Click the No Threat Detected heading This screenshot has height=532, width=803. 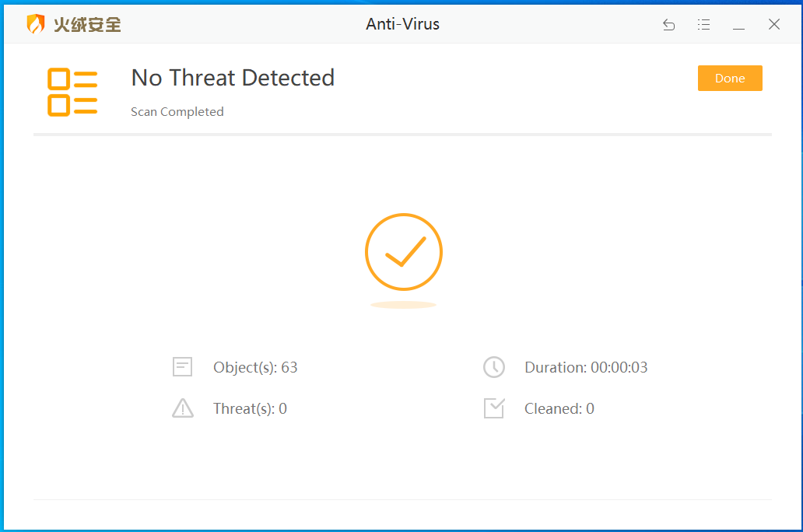coord(233,78)
